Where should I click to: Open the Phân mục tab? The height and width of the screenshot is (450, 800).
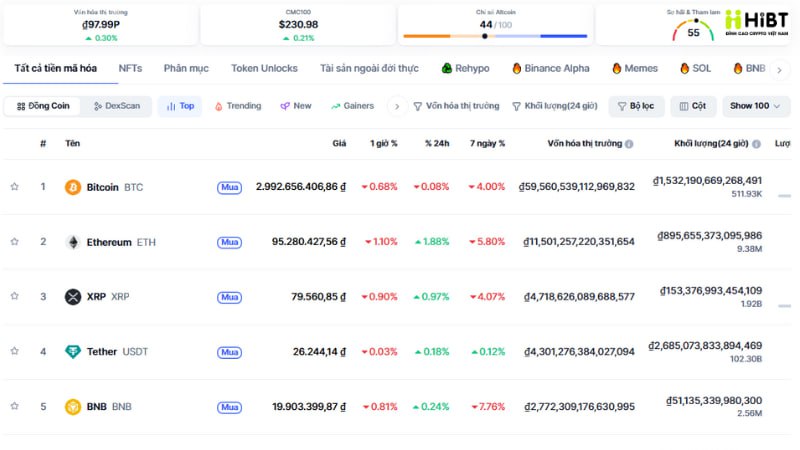coord(186,68)
